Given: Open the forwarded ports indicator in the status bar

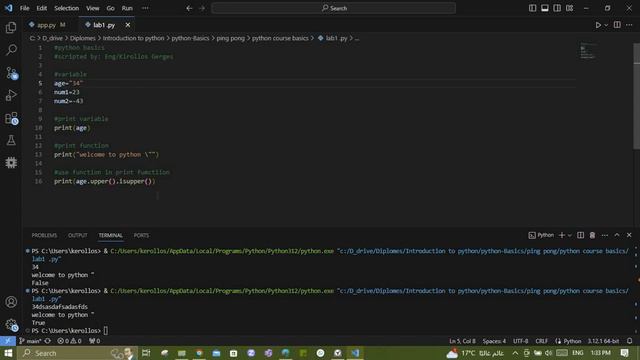Looking at the screenshot, I should click(x=94, y=341).
